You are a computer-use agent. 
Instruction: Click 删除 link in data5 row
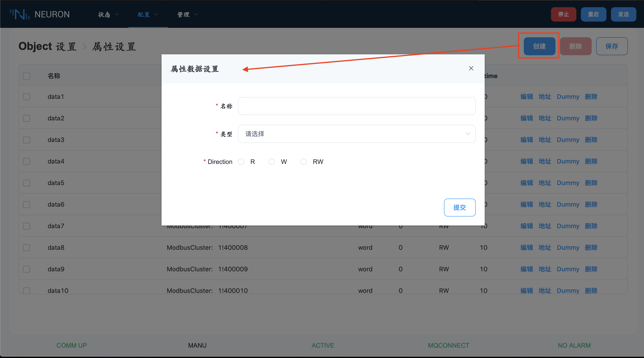click(x=591, y=183)
